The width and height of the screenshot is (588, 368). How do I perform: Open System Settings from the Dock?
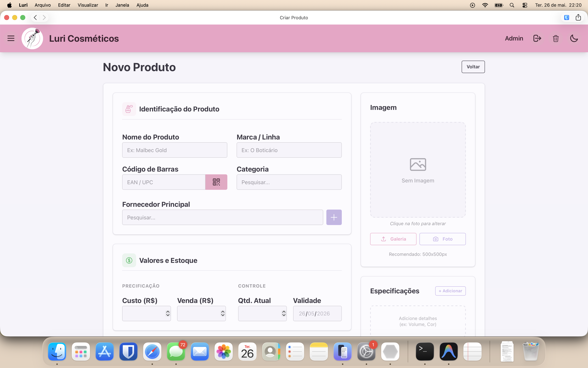[366, 352]
